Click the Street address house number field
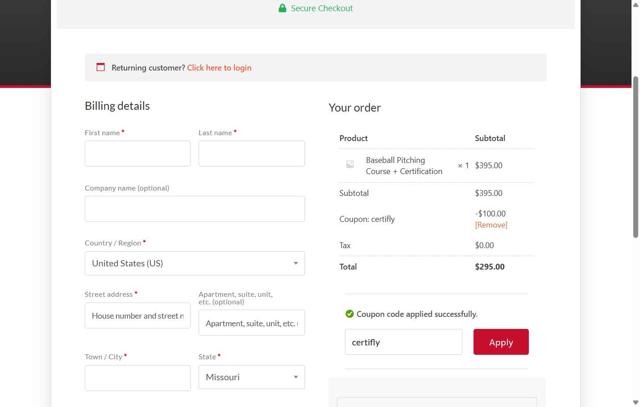The height and width of the screenshot is (407, 640). coord(138,316)
